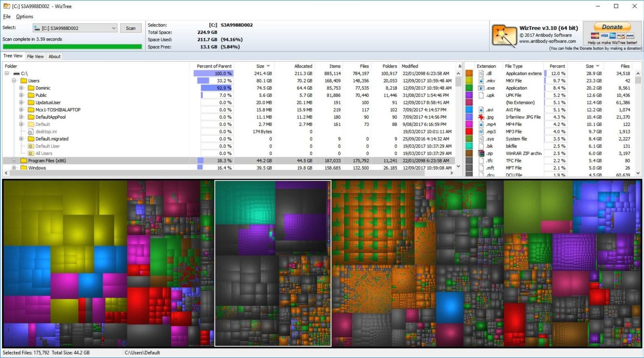The image size is (644, 358).
Task: Switch to the File View tab
Action: click(x=35, y=56)
